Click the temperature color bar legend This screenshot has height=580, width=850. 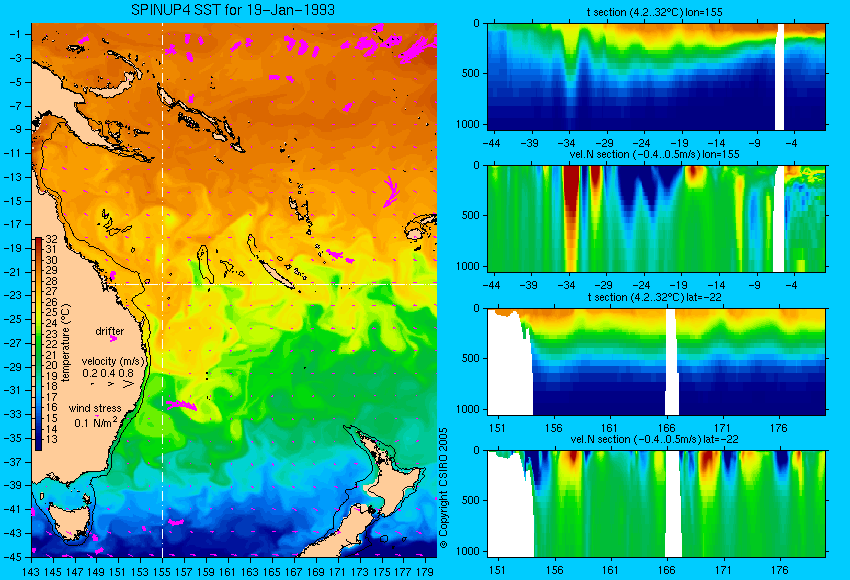pos(38,344)
